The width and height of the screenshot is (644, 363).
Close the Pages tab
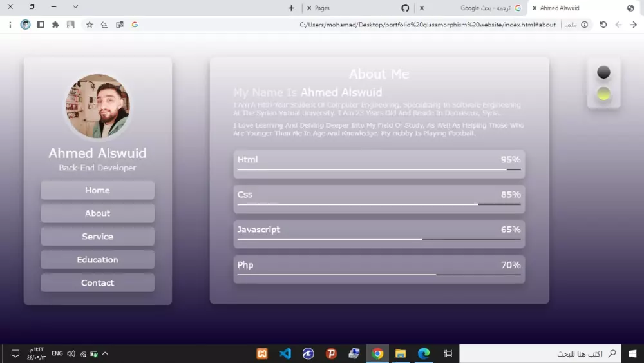click(x=309, y=8)
